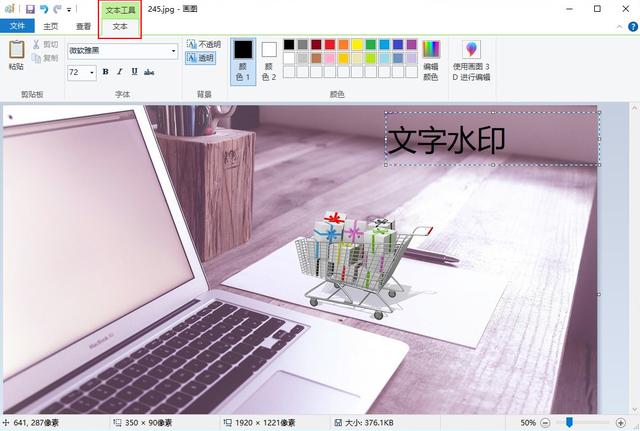640x431 pixels.
Task: Switch to the 主页 ribbon tab
Action: click(51, 27)
